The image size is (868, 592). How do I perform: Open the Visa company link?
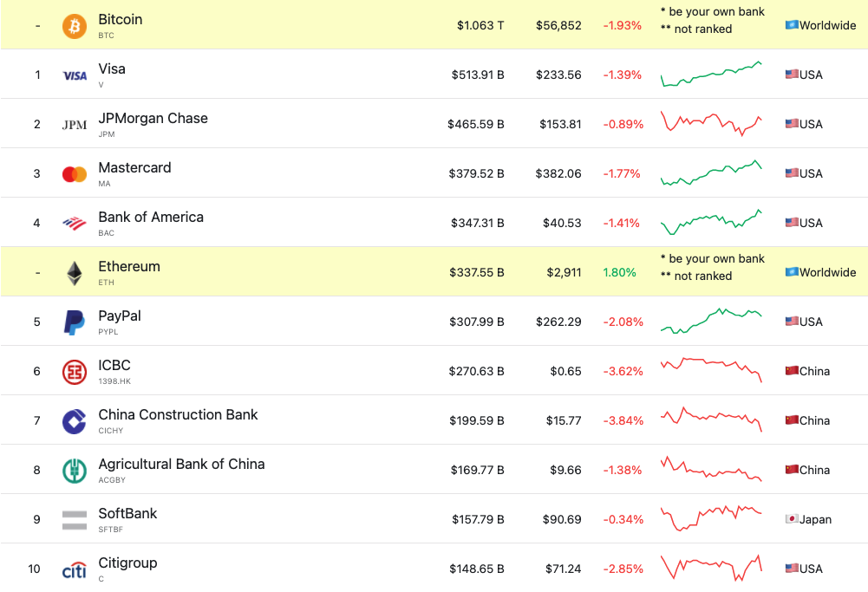click(x=112, y=68)
